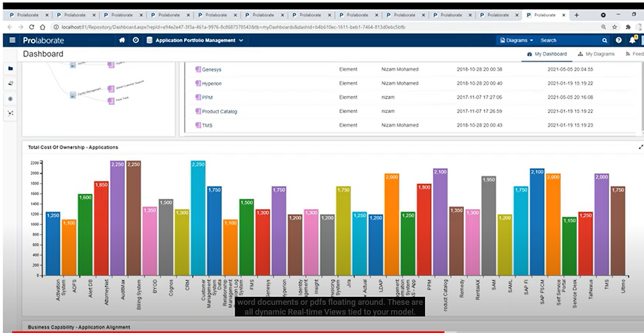Image resolution: width=644 pixels, height=333 pixels.
Task: Open the recent activity clock icon
Action: pos(135,40)
